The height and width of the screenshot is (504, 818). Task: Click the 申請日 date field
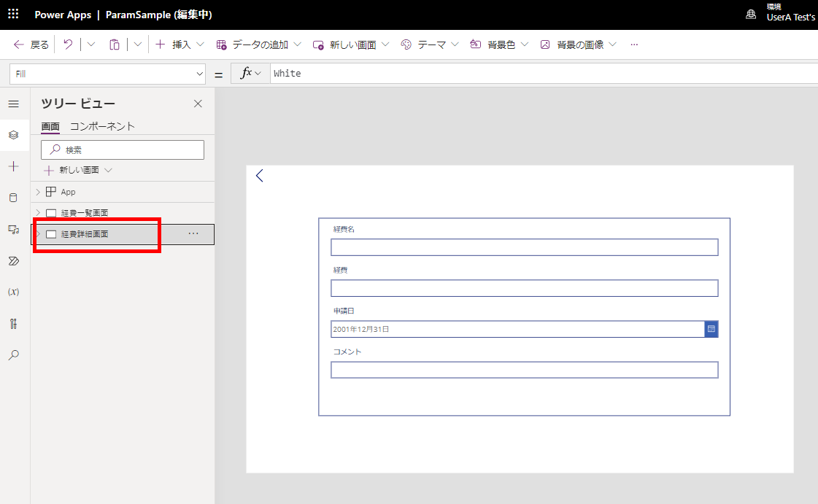tap(517, 329)
